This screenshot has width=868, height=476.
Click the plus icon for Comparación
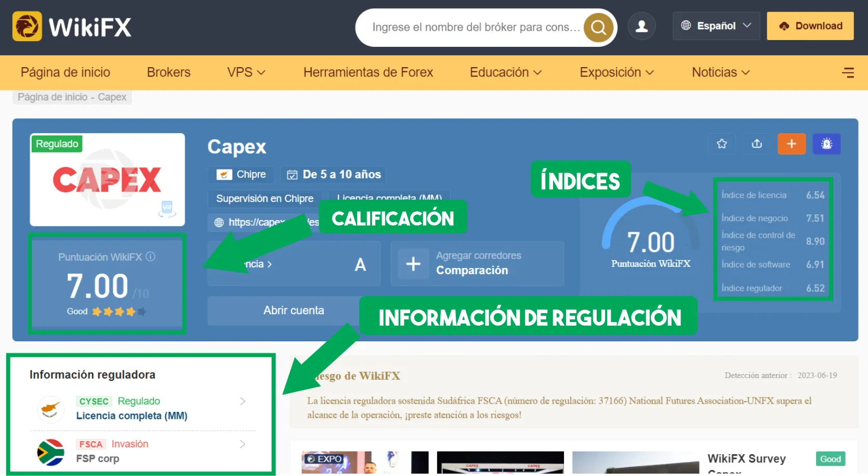tap(413, 264)
